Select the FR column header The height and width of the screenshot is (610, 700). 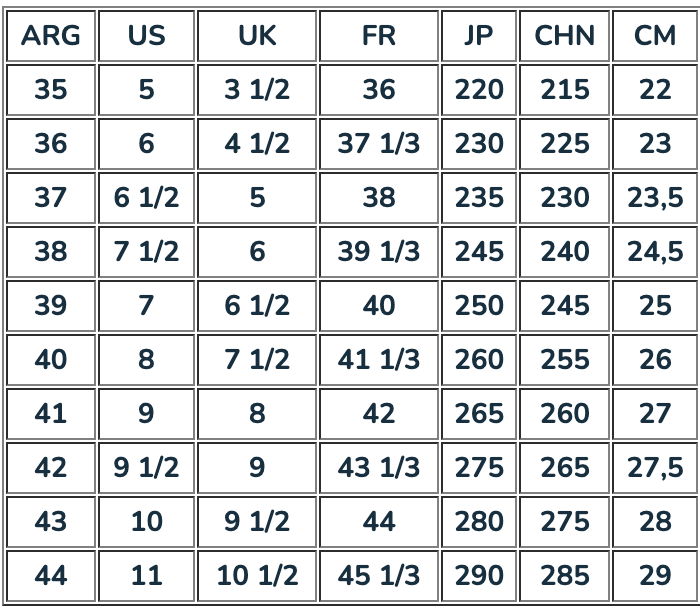379,36
